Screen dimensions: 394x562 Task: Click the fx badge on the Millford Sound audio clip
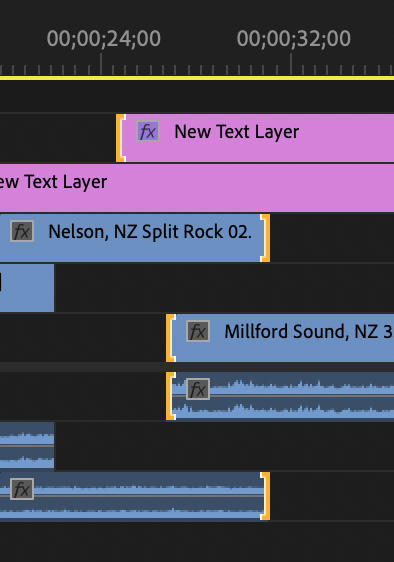point(198,389)
